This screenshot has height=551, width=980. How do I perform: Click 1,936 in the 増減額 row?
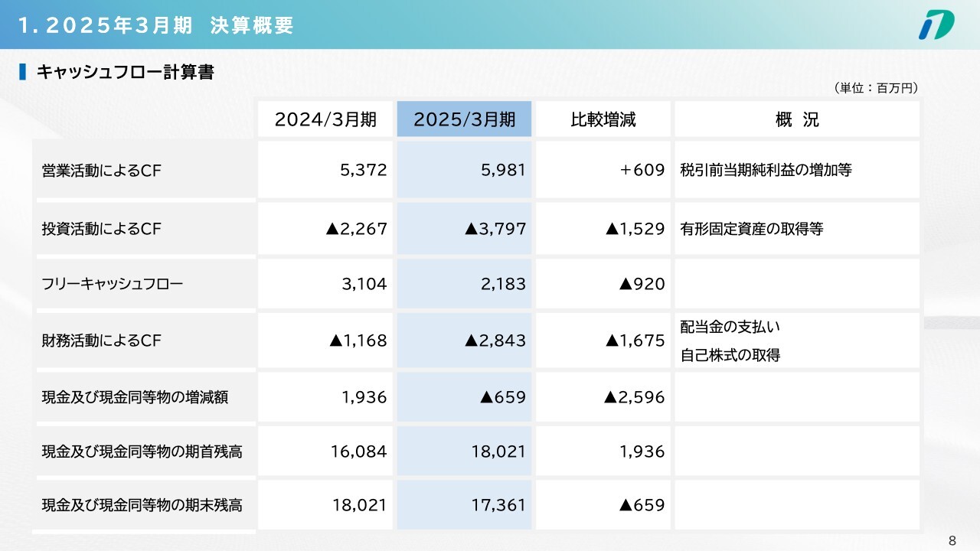click(364, 397)
